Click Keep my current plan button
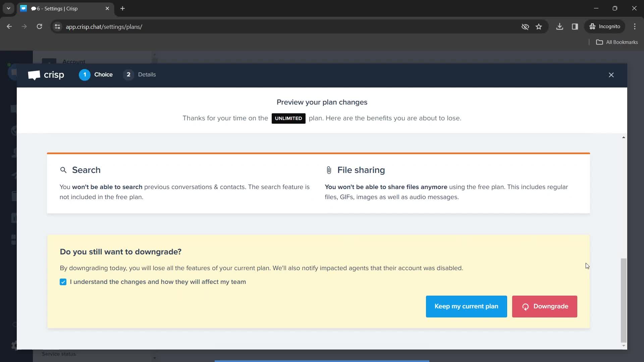Image resolution: width=644 pixels, height=362 pixels. pos(466,306)
